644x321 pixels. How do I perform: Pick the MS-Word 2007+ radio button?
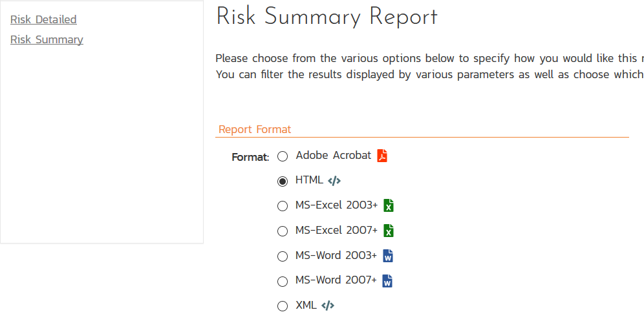(x=283, y=282)
